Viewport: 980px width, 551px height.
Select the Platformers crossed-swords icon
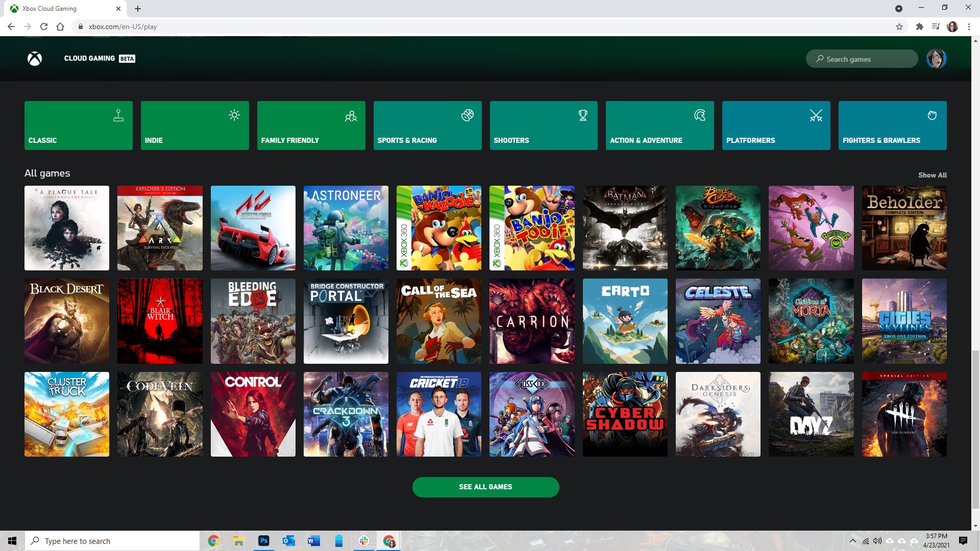816,115
